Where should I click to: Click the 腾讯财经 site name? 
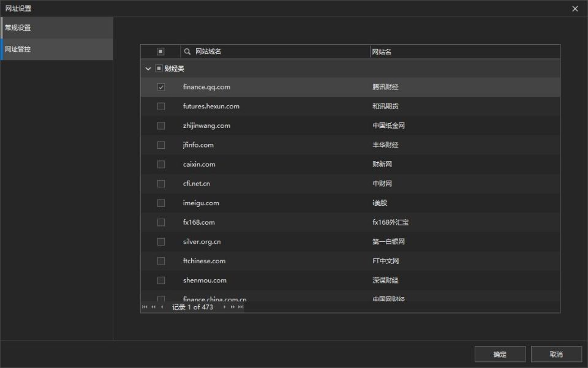(385, 87)
